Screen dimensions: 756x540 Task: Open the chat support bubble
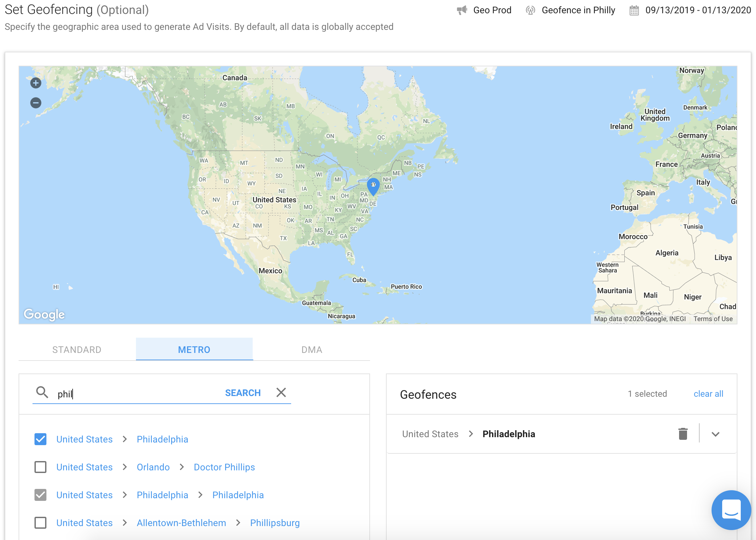(731, 510)
